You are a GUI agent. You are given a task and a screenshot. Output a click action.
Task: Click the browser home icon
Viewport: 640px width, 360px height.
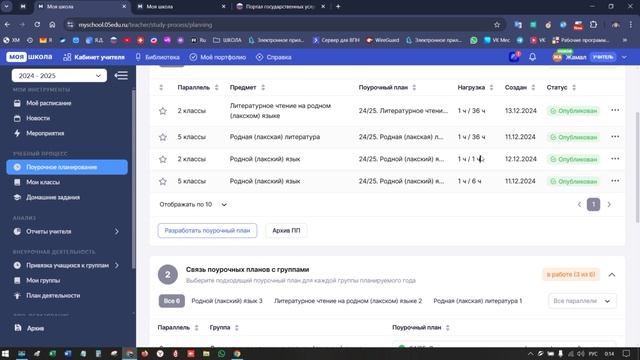click(52, 24)
